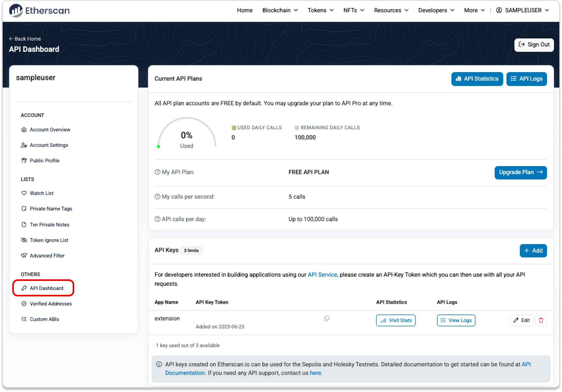Click the Etherscan logo
This screenshot has height=392, width=562.
pyautogui.click(x=39, y=10)
